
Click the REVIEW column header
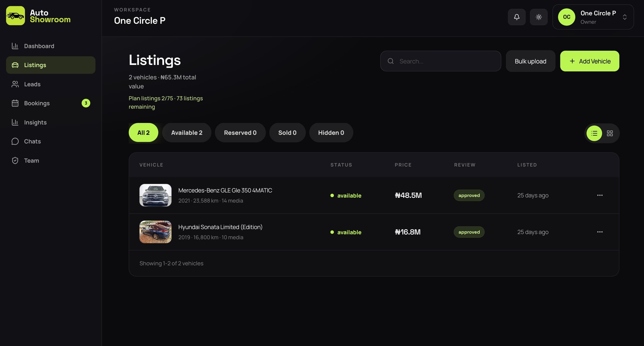[465, 165]
